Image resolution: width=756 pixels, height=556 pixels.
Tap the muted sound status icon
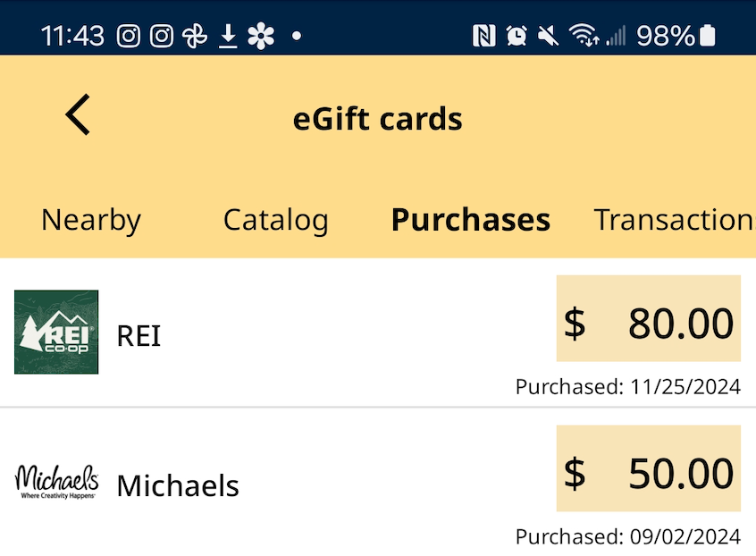(x=549, y=36)
